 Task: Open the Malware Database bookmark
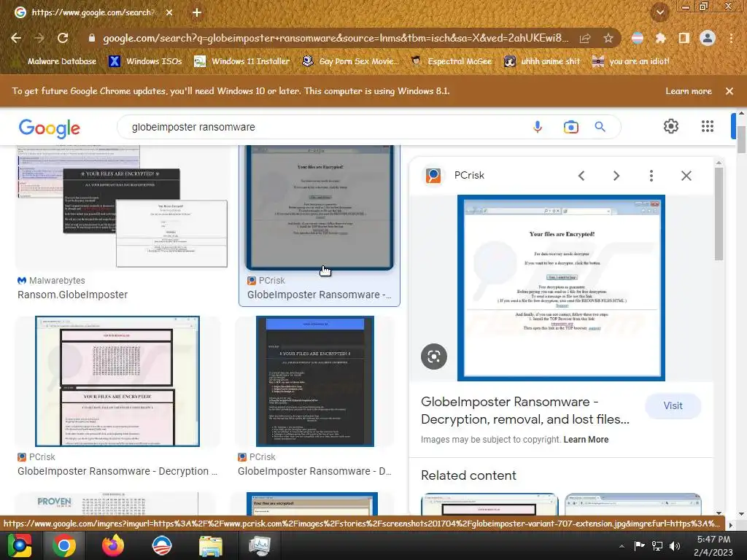click(x=56, y=61)
